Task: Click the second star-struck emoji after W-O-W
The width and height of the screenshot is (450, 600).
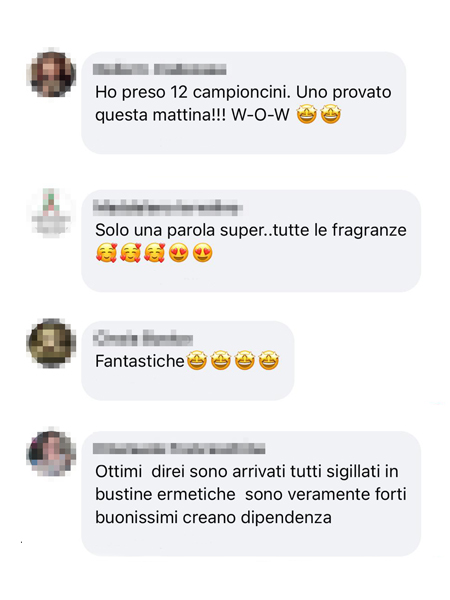Action: [x=331, y=114]
